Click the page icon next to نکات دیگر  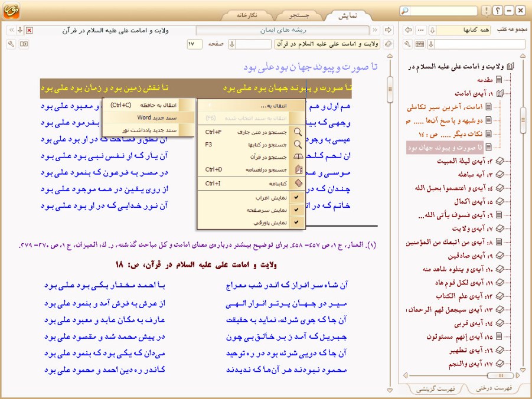[x=488, y=133]
